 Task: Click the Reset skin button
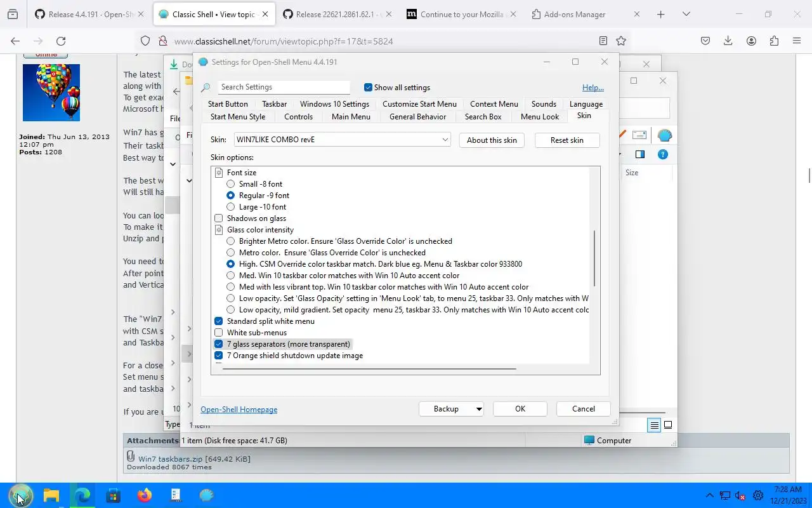pyautogui.click(x=567, y=140)
